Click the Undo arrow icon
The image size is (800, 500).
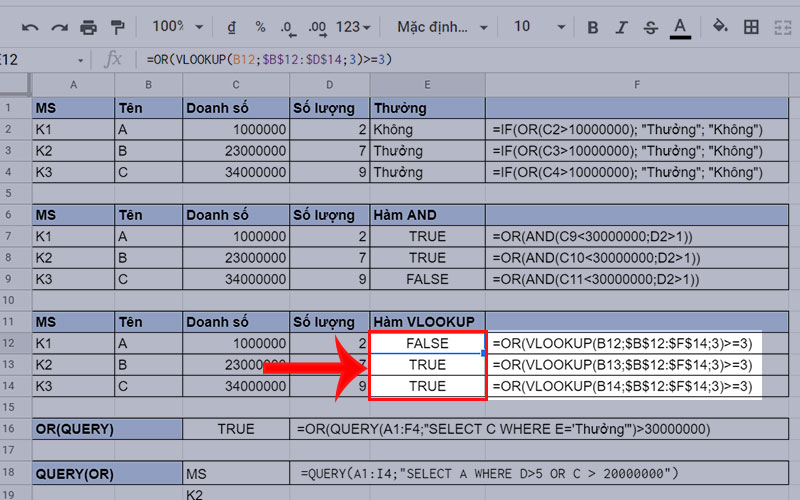pos(30,26)
